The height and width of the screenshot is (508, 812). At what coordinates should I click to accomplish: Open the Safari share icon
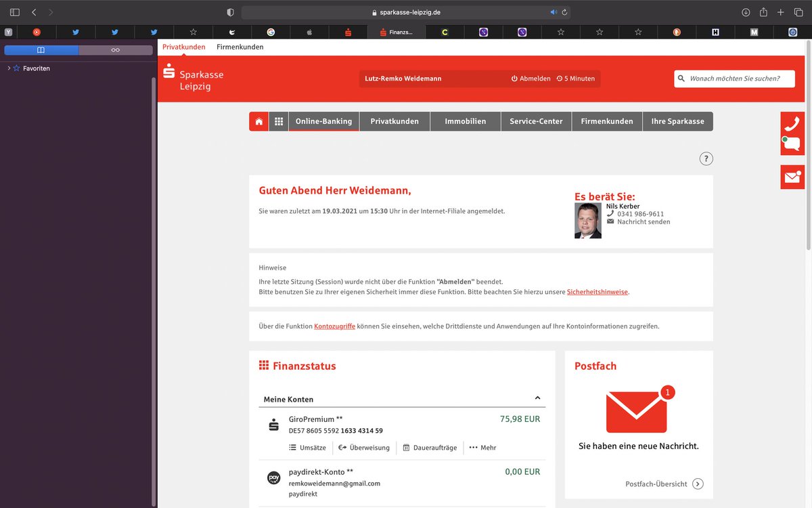click(x=763, y=12)
